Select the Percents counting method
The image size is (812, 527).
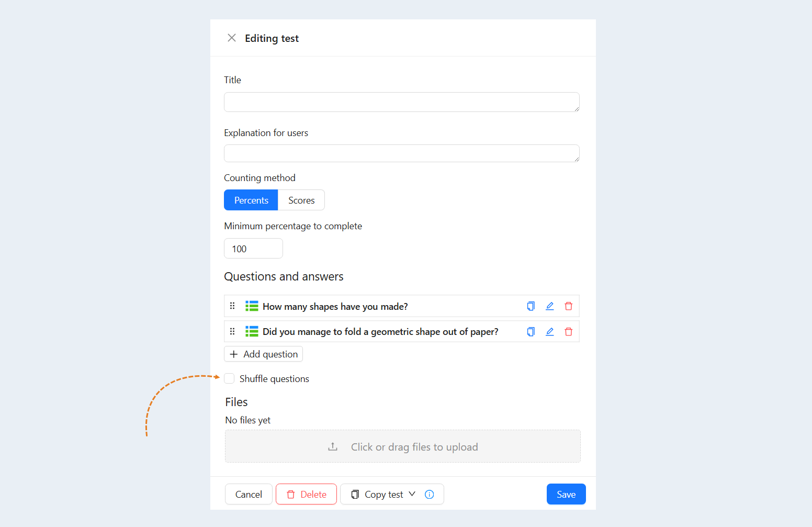[x=251, y=200]
